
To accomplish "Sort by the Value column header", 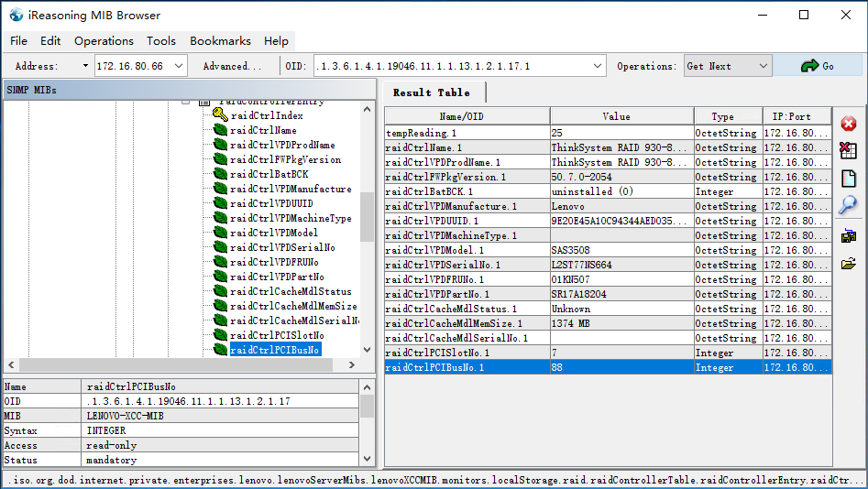I will (x=621, y=116).
